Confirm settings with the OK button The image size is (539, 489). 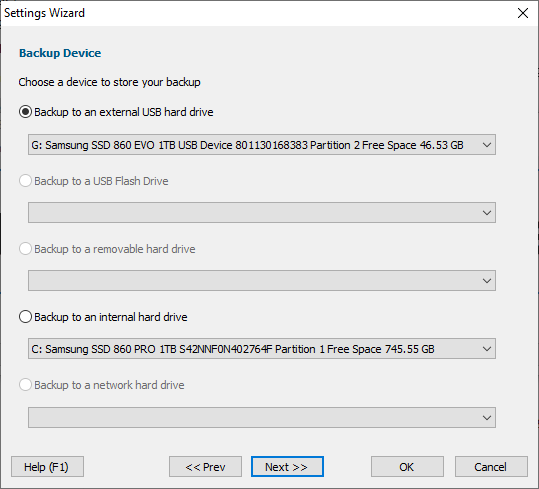coord(407,467)
